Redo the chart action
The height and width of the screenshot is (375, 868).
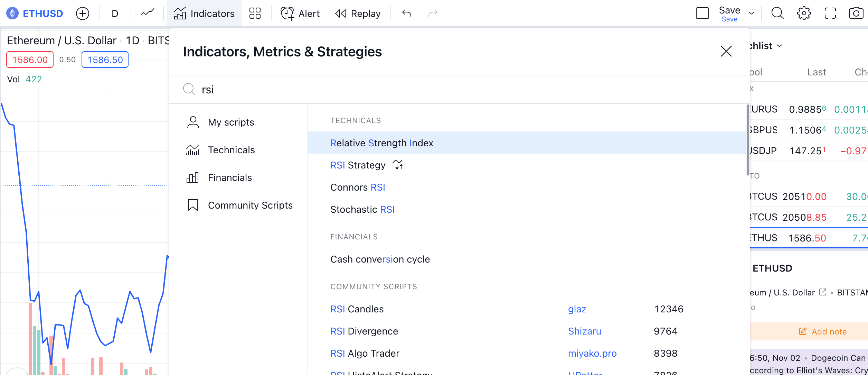point(433,13)
